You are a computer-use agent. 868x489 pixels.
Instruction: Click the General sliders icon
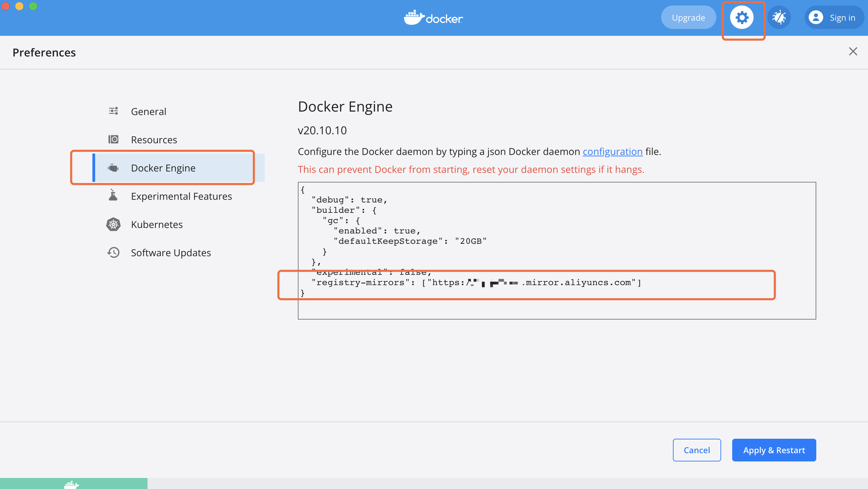[113, 111]
